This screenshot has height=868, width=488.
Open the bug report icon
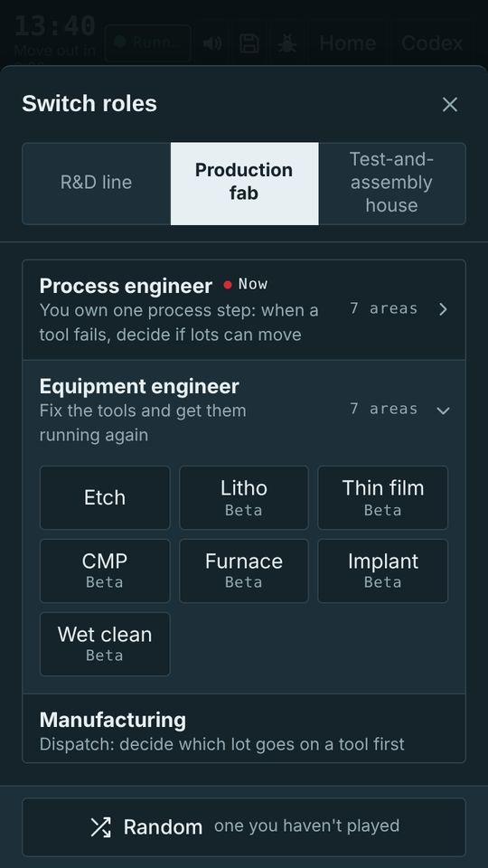(x=286, y=43)
